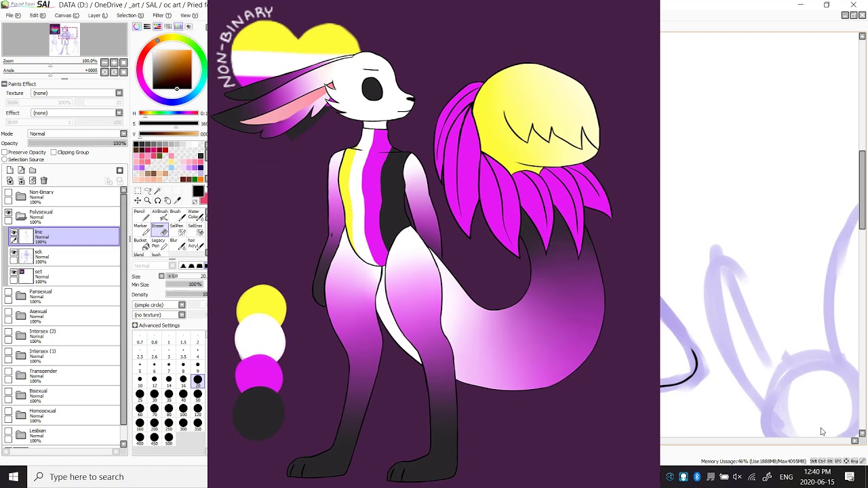Show the RGB slider panel
Image resolution: width=868 pixels, height=488 pixels.
tap(147, 26)
